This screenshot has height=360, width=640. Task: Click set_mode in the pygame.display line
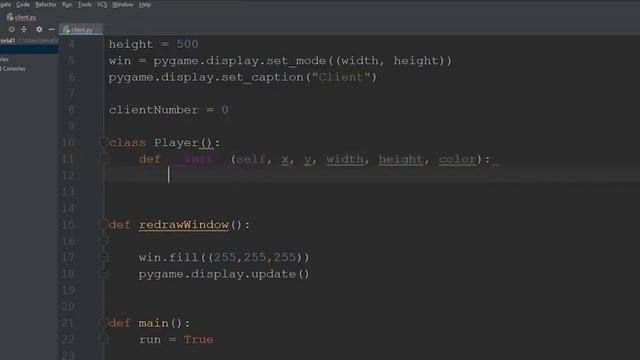coord(296,61)
